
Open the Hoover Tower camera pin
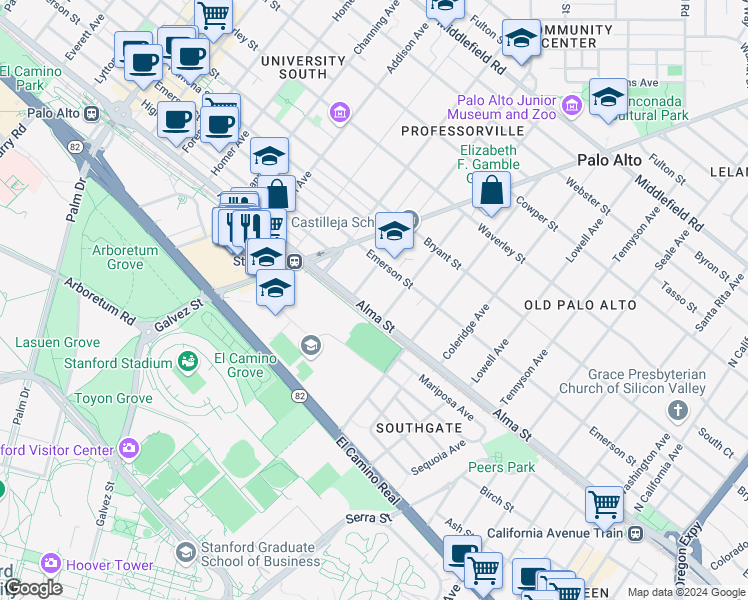[51, 564]
